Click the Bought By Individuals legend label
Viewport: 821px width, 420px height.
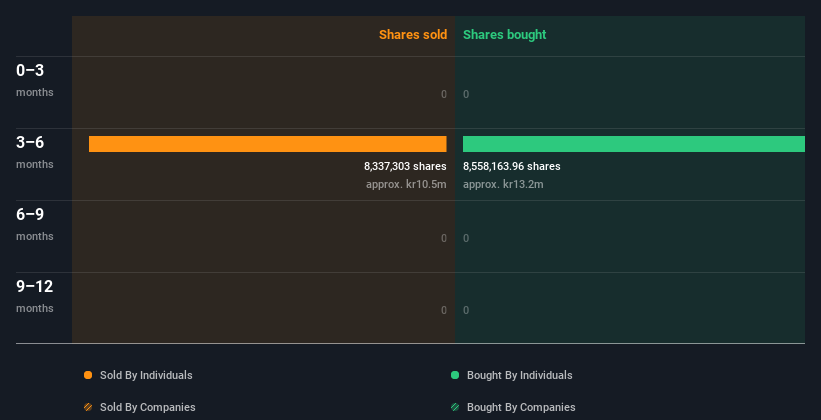click(519, 375)
